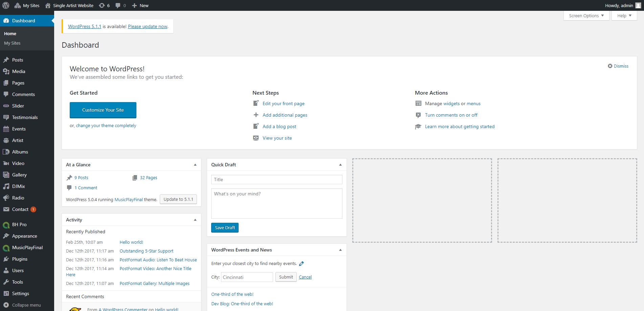Viewport: 644px width, 311px height.
Task: Click Please update now link
Action: [x=148, y=26]
